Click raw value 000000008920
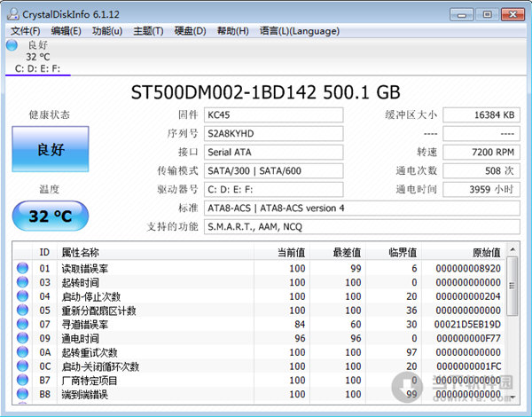The width and height of the screenshot is (532, 417). tap(468, 268)
